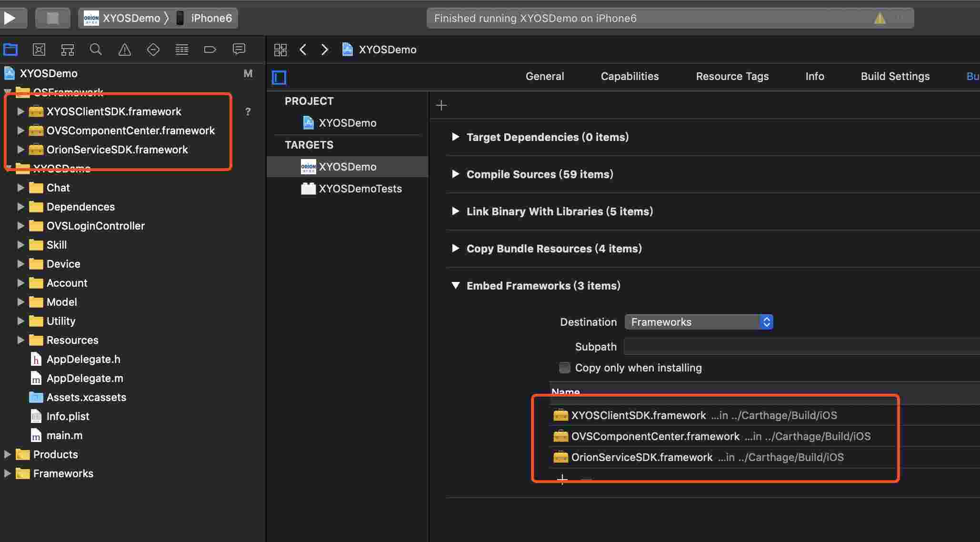Switch to the Resource Tags tab
Image resolution: width=980 pixels, height=542 pixels.
[x=732, y=76]
